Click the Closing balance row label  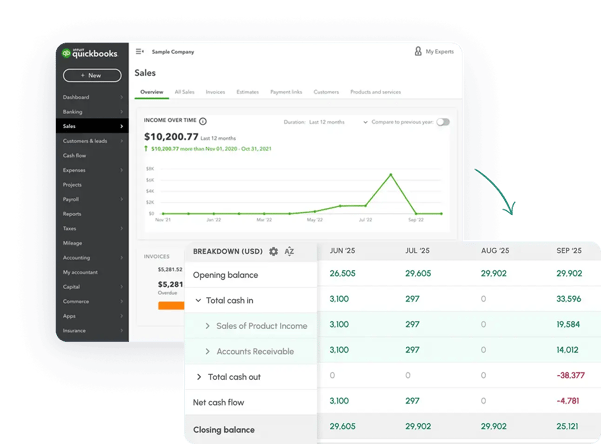(x=224, y=429)
